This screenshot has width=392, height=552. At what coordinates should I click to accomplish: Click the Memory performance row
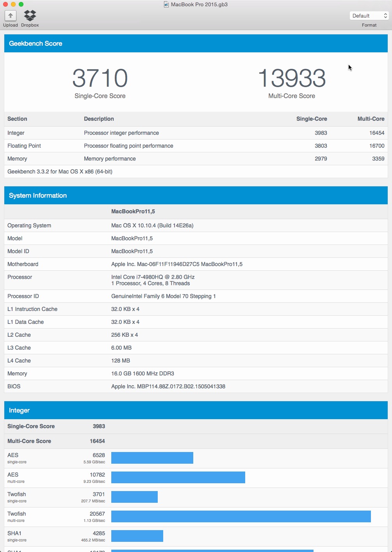(x=196, y=159)
